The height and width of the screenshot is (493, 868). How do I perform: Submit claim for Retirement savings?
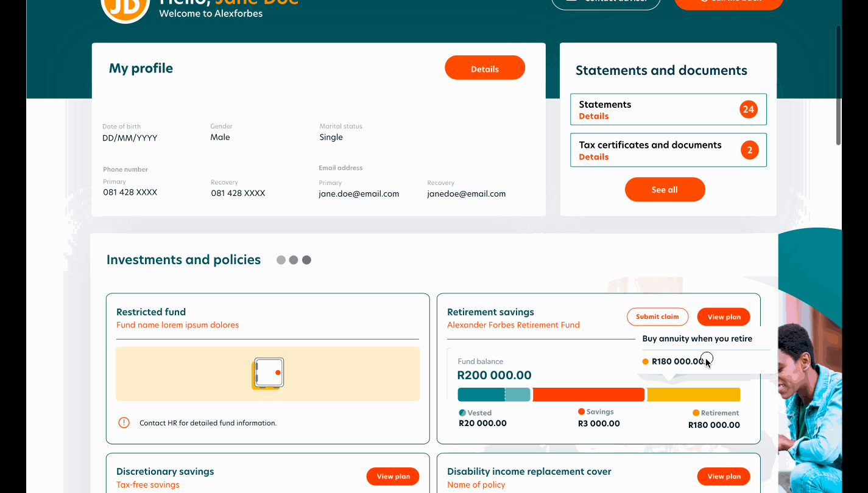click(657, 316)
